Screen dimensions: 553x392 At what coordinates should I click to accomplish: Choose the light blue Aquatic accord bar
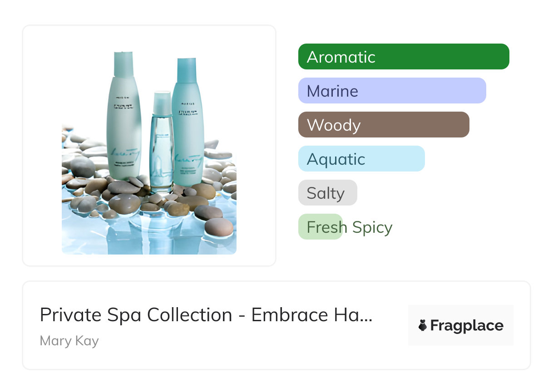[x=361, y=159]
